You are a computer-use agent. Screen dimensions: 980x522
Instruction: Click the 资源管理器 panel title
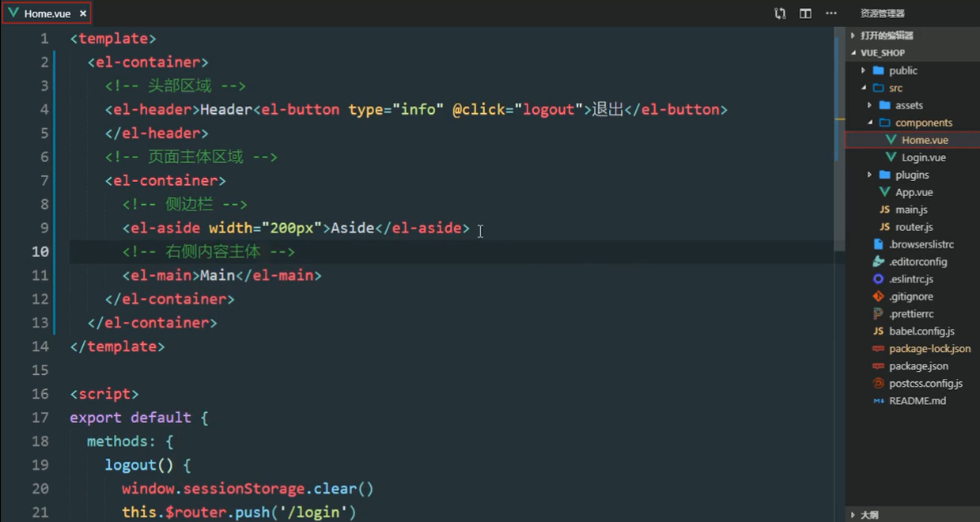(x=882, y=13)
